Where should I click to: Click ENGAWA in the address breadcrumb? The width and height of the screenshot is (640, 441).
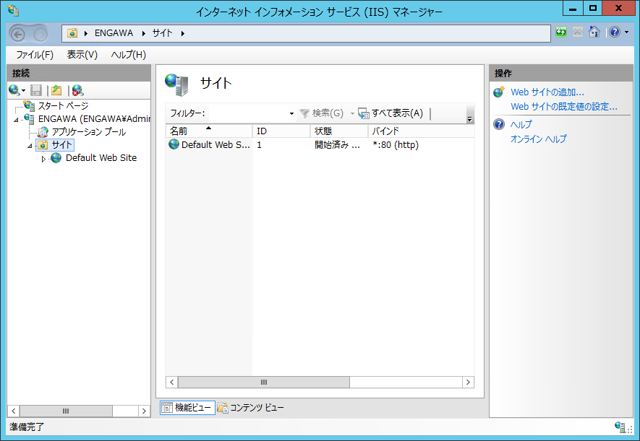pos(113,33)
